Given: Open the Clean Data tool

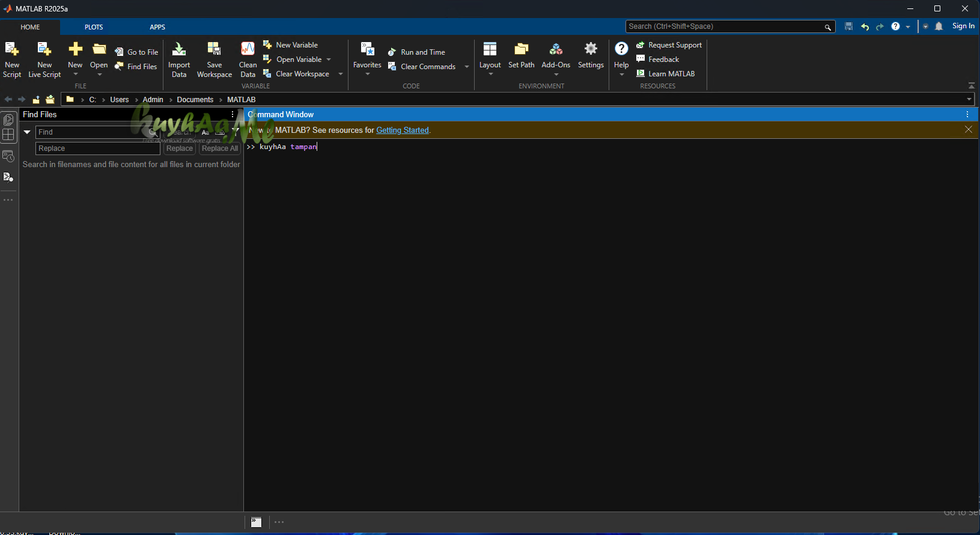Looking at the screenshot, I should pos(248,60).
